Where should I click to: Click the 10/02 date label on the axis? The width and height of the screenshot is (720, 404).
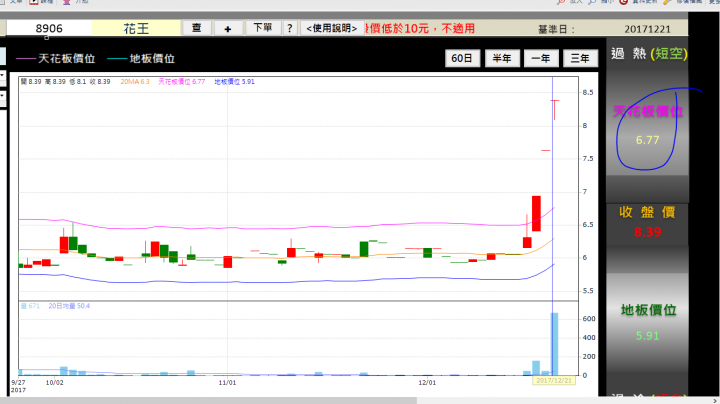(x=55, y=382)
